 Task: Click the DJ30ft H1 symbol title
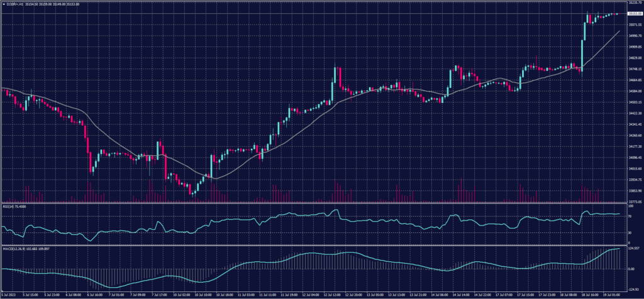click(x=14, y=3)
